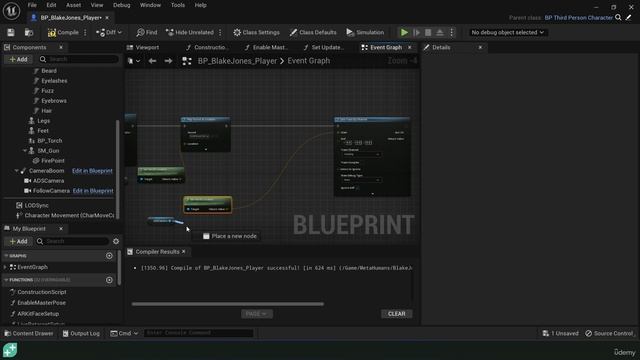Open play mode options three-dot menu
Viewport: 640px width, 360px height.
451,32
